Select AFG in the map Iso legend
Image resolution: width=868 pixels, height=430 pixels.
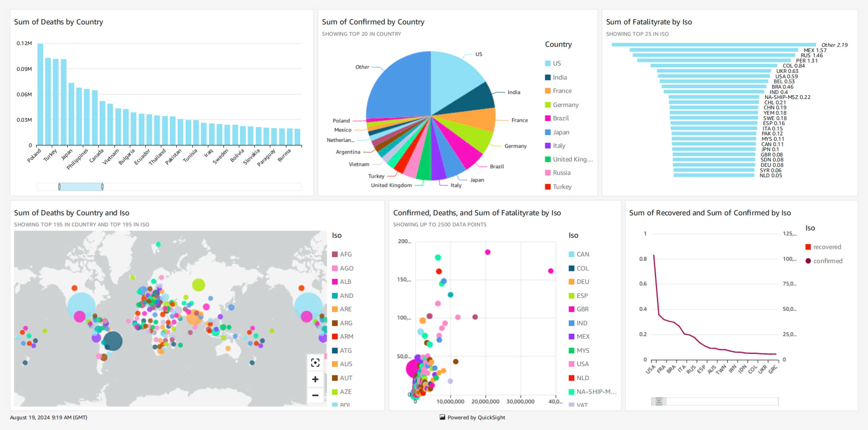click(x=342, y=254)
